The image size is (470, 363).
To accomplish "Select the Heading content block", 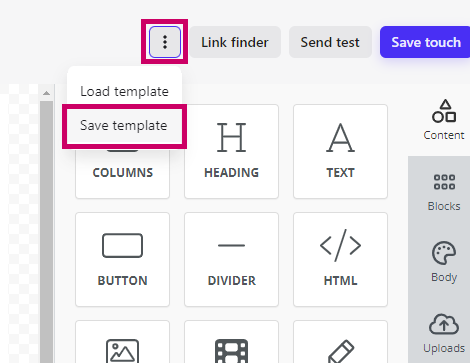I will (231, 152).
